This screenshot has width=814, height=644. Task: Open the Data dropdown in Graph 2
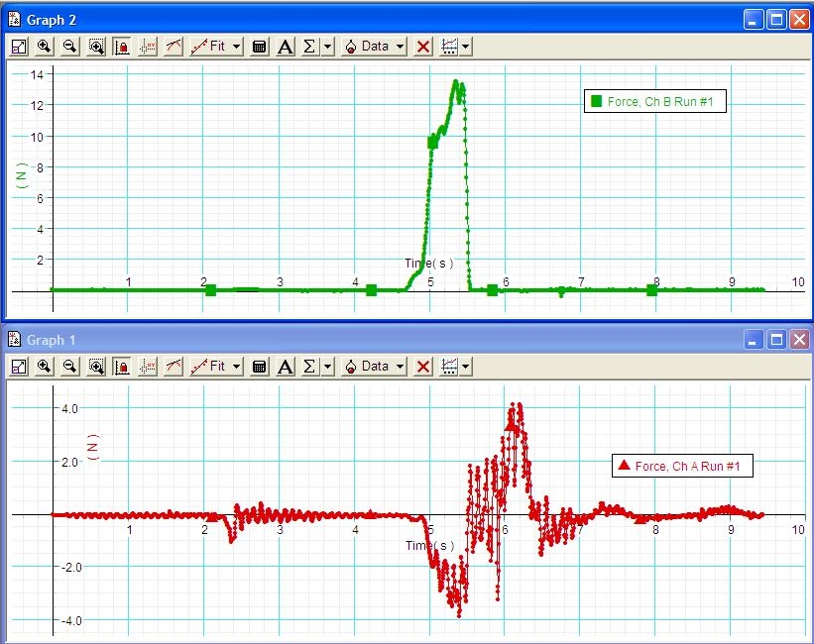click(x=374, y=47)
